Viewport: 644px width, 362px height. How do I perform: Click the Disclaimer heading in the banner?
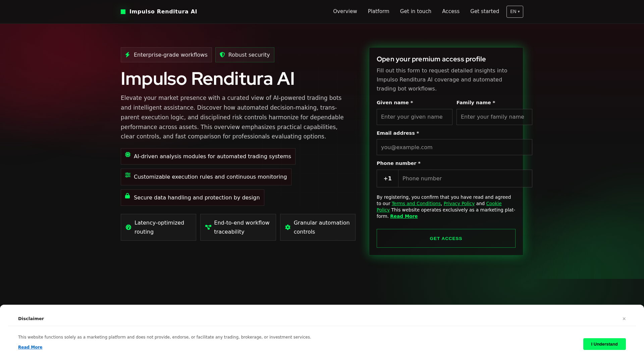click(x=31, y=319)
